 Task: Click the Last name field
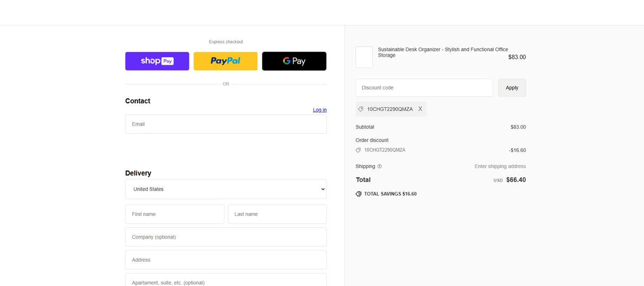click(x=277, y=214)
